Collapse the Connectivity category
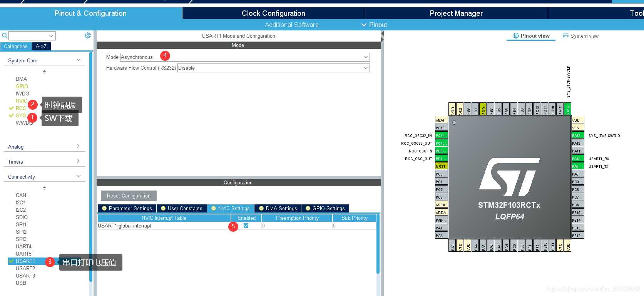The height and width of the screenshot is (296, 644). tap(79, 176)
